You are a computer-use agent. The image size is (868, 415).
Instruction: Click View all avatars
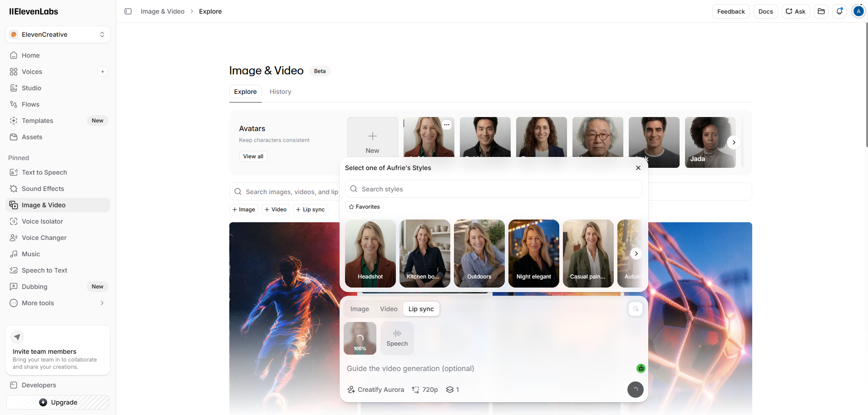253,156
